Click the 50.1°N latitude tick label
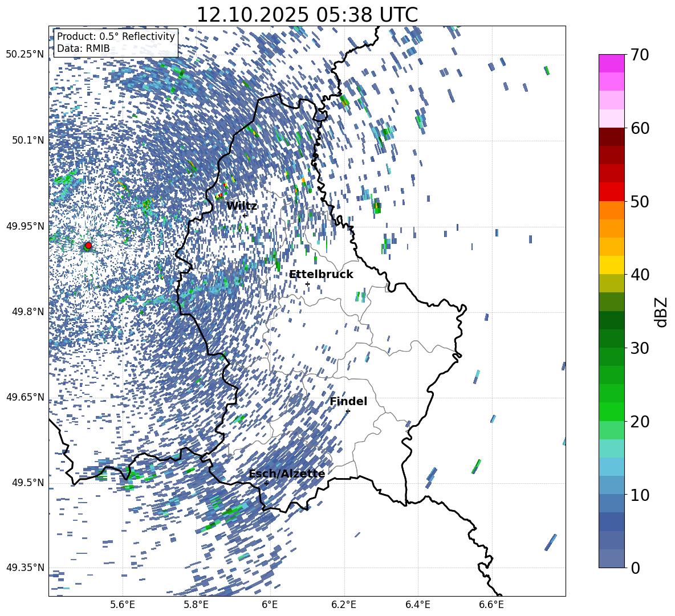 coord(27,140)
